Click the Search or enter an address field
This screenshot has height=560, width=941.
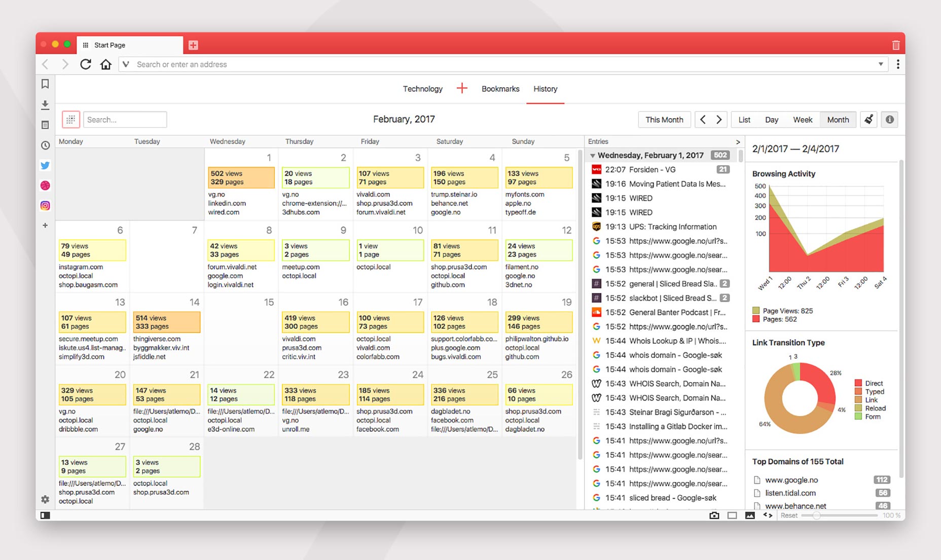(x=503, y=64)
